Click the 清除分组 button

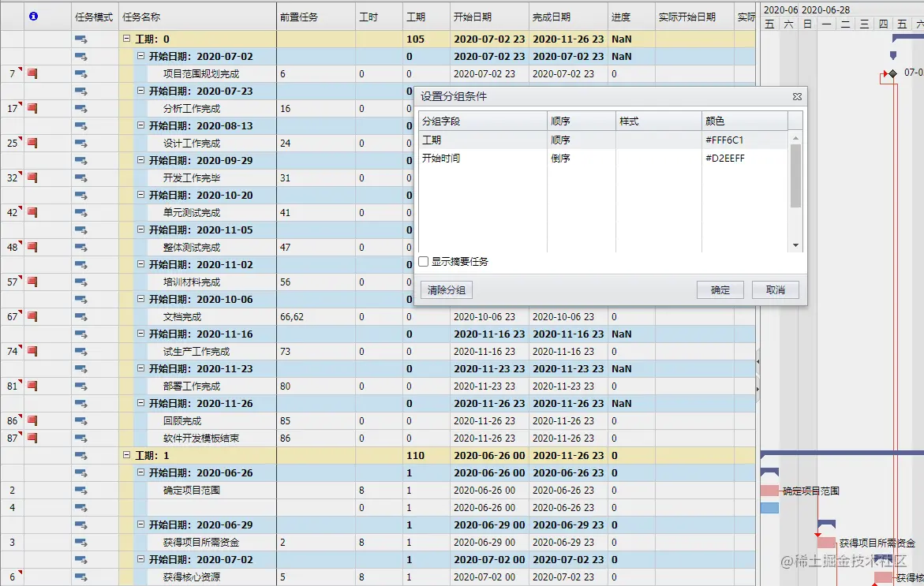tap(447, 289)
